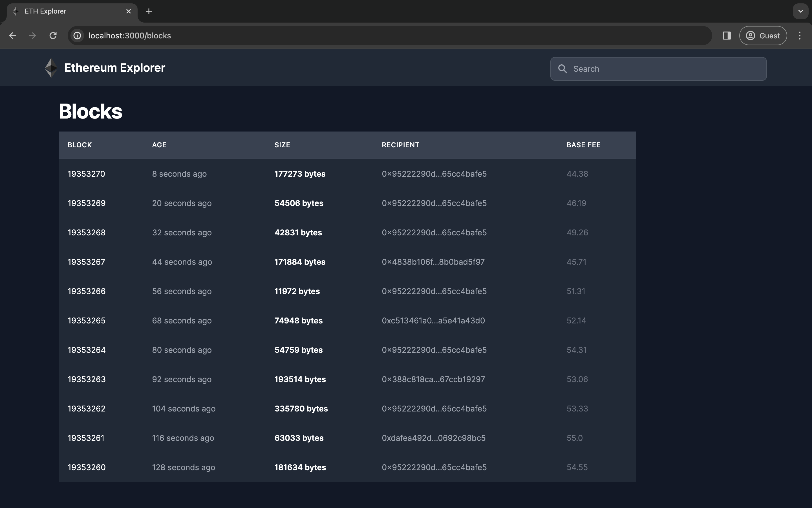This screenshot has width=812, height=508.
Task: Open a new tab with plus icon
Action: click(x=149, y=11)
